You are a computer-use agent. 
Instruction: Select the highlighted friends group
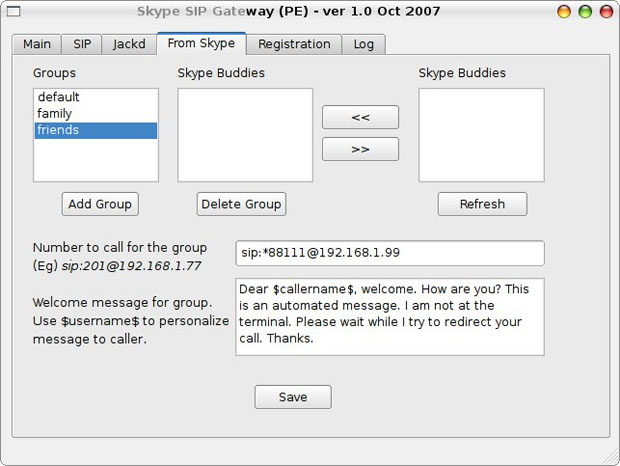point(58,130)
